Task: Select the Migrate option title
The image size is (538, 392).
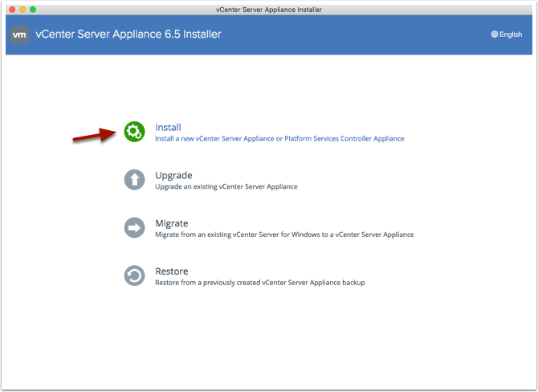Action: (x=171, y=223)
